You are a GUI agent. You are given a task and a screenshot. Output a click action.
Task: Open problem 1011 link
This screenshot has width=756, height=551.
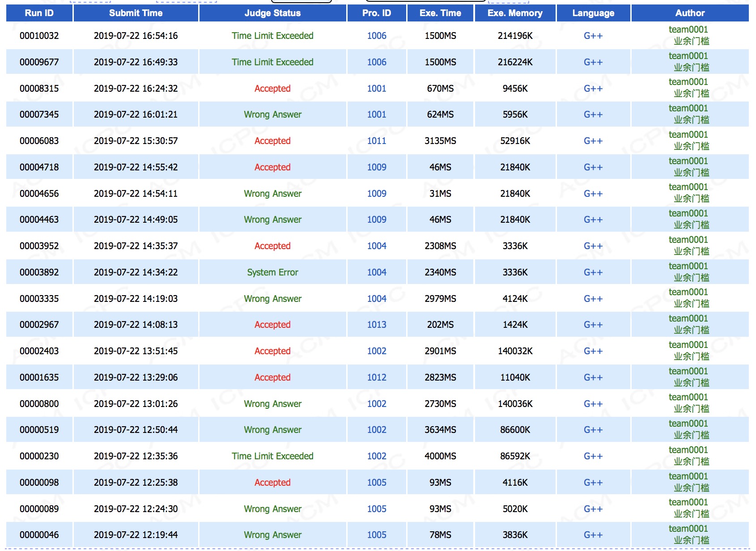pyautogui.click(x=376, y=141)
